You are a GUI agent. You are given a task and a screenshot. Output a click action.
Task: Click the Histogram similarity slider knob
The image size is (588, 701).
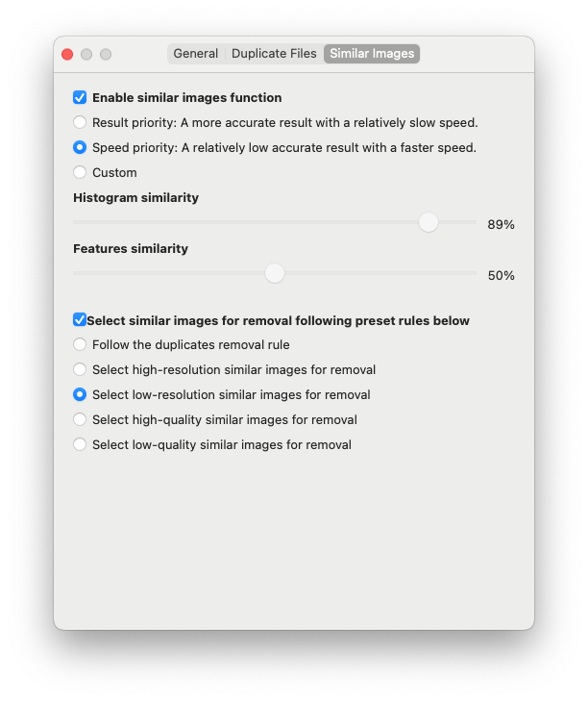click(429, 222)
